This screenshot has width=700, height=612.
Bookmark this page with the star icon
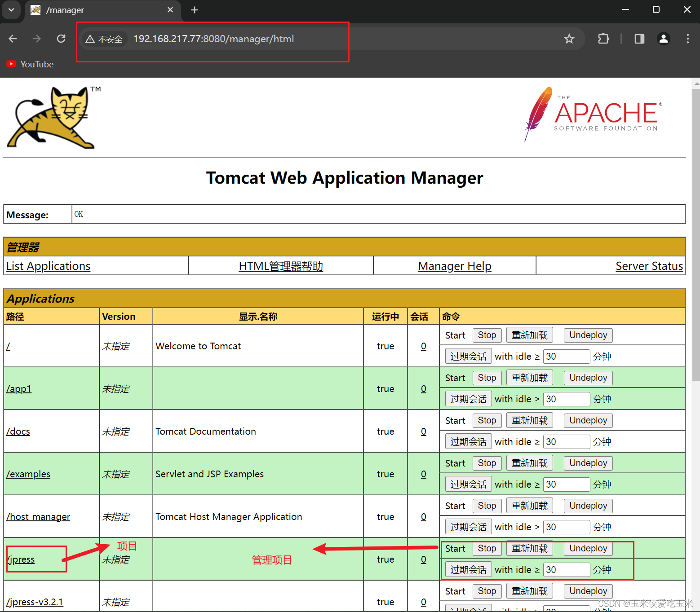point(569,39)
